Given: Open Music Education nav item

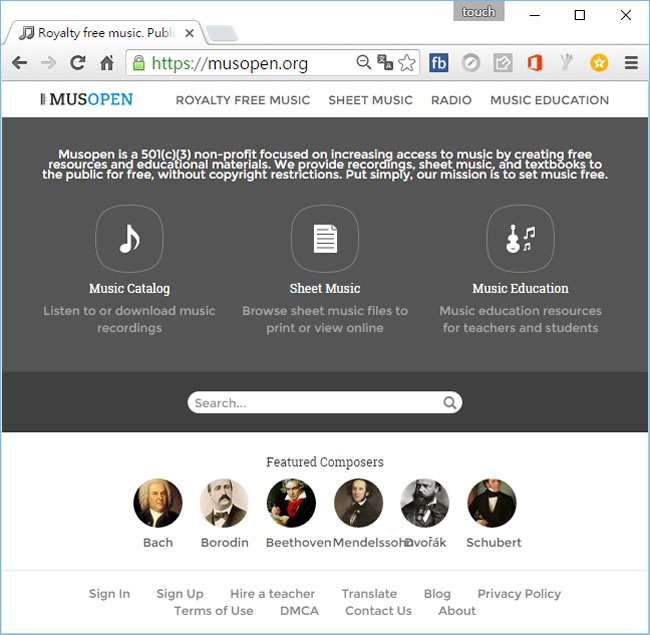Looking at the screenshot, I should (550, 100).
